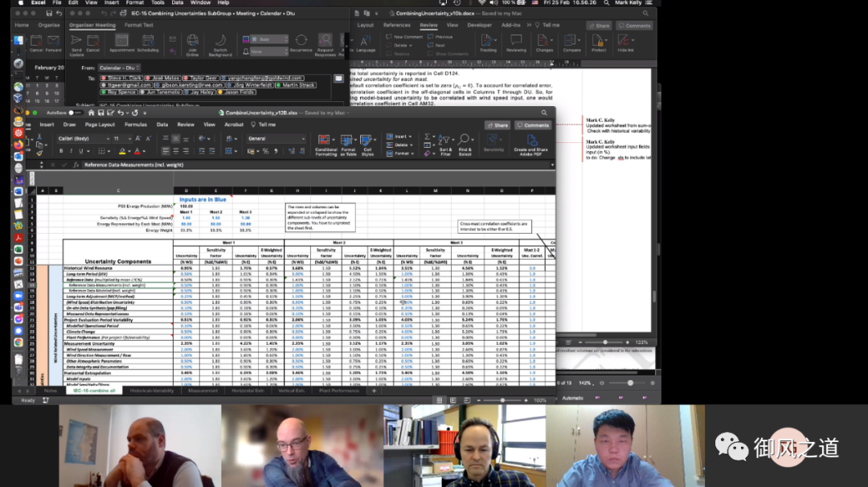Switch to Plant Performance sheet tab
The height and width of the screenshot is (487, 868).
coord(339,391)
